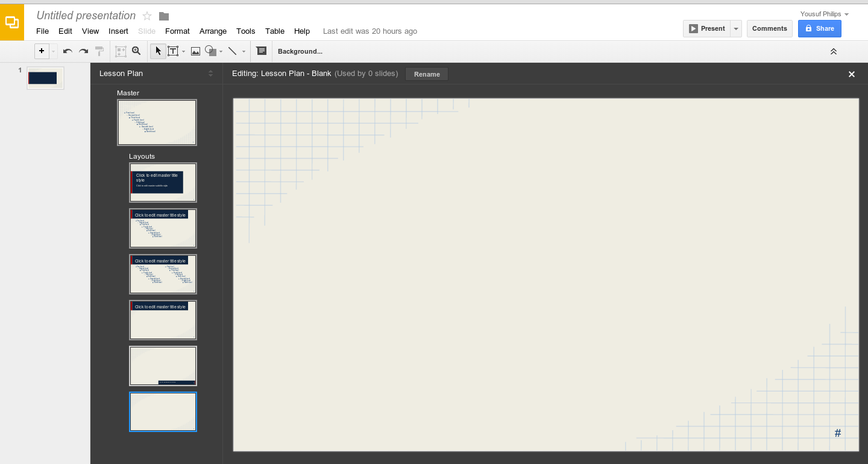Select the shape tool

210,51
